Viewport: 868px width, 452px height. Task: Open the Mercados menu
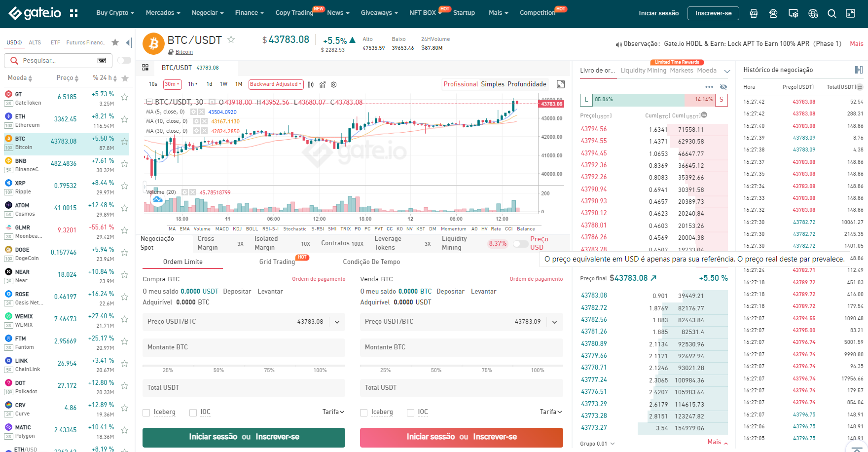pyautogui.click(x=163, y=13)
